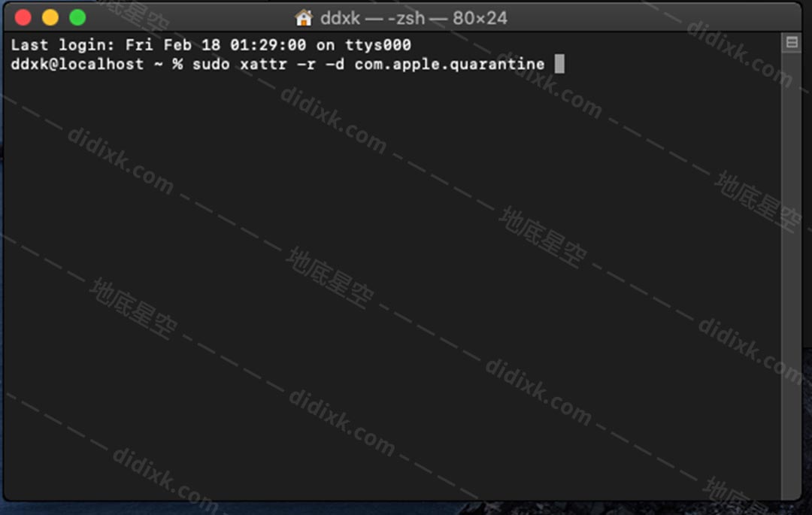812x515 pixels.
Task: Click the "01:29:00" login time
Action: [268, 45]
